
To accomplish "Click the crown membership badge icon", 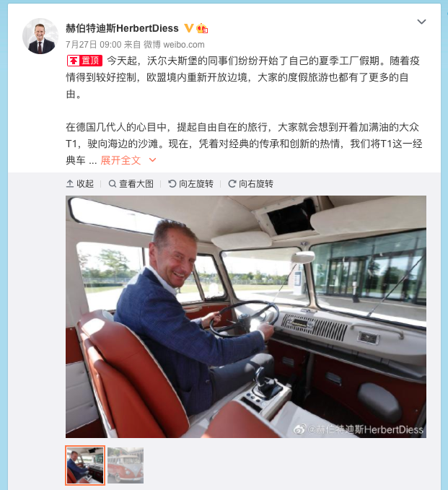I will click(202, 28).
